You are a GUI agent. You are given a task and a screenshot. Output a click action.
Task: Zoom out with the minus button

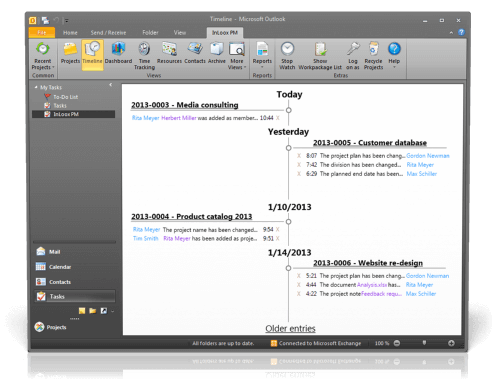(x=397, y=343)
